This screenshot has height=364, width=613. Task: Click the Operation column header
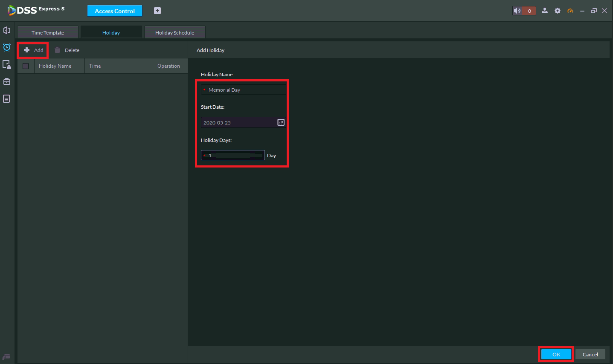[170, 66]
